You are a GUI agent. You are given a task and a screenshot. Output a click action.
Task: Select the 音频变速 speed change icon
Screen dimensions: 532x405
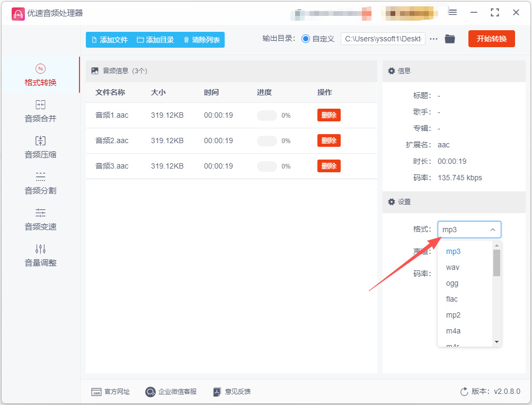[40, 213]
